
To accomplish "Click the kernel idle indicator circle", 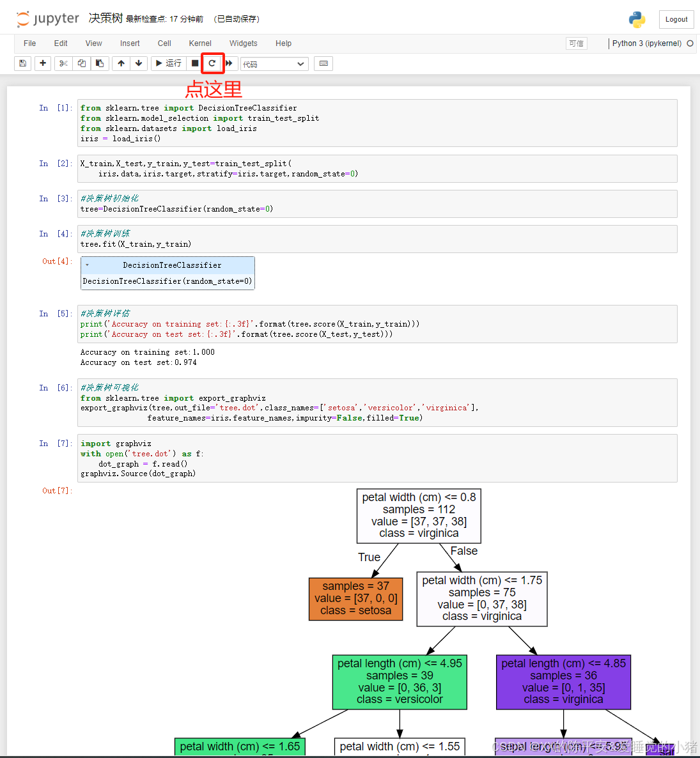I will [x=690, y=43].
